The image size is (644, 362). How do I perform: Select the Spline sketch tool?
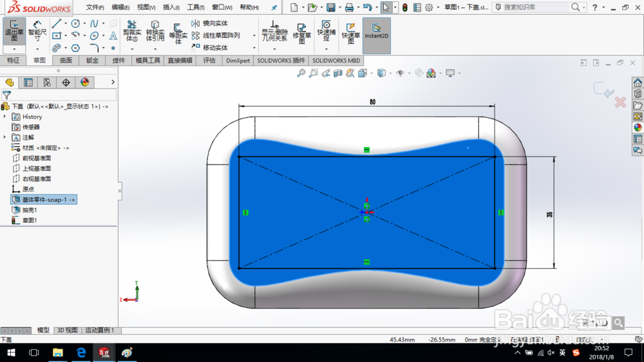coord(94,23)
